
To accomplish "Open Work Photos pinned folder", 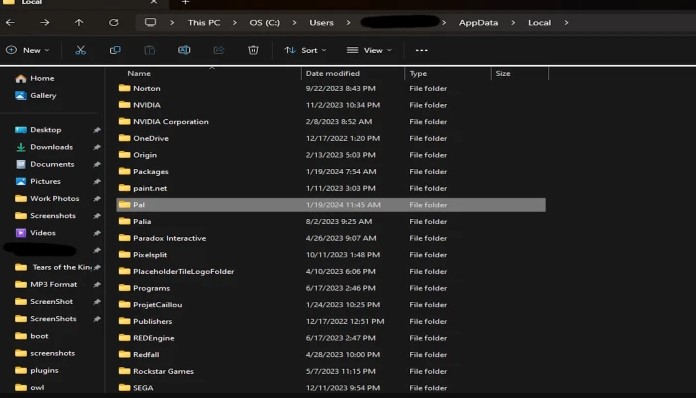I will click(47, 199).
